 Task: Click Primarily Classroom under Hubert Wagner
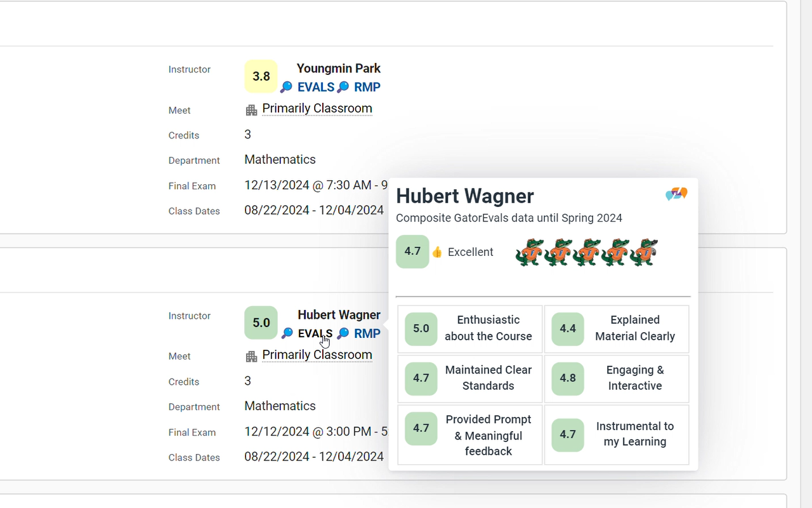point(317,355)
